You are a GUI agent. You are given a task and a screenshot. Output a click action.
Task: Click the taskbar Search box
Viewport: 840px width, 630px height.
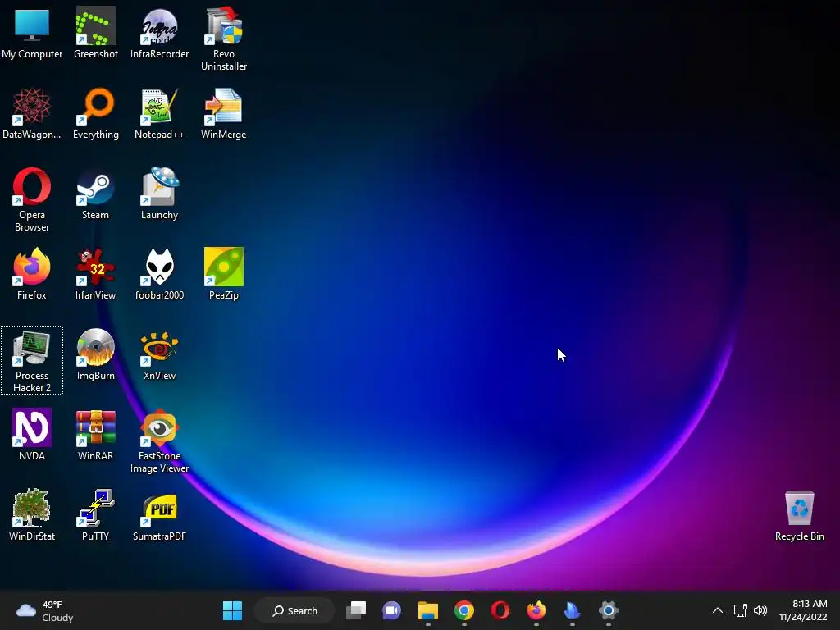tap(294, 610)
